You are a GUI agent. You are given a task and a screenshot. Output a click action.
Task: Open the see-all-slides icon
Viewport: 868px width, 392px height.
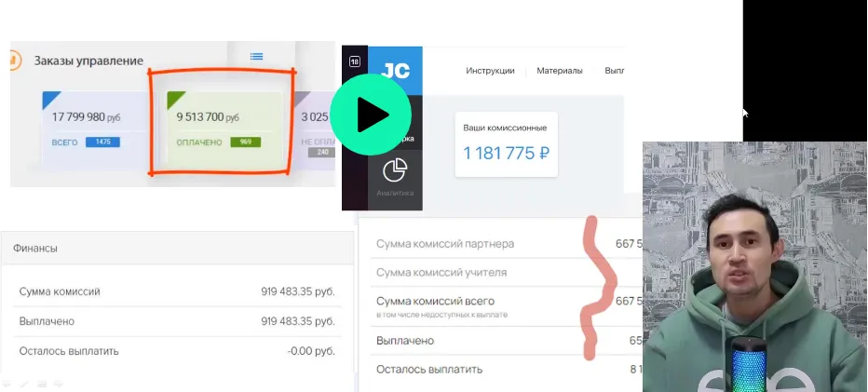[x=42, y=383]
